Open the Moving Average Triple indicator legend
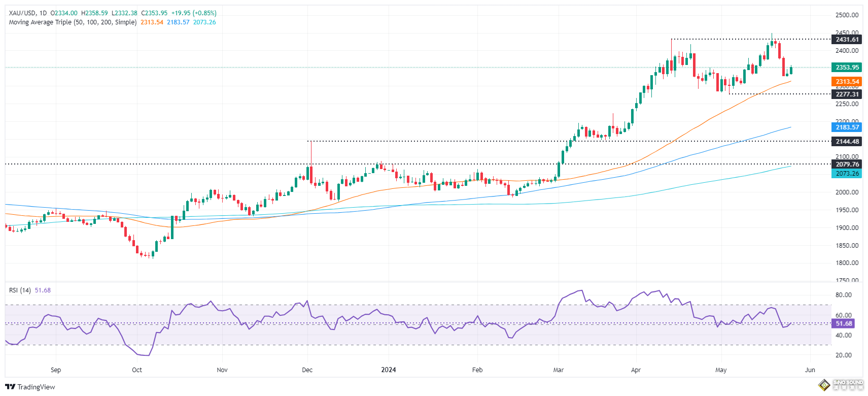The image size is (868, 396). coord(73,22)
